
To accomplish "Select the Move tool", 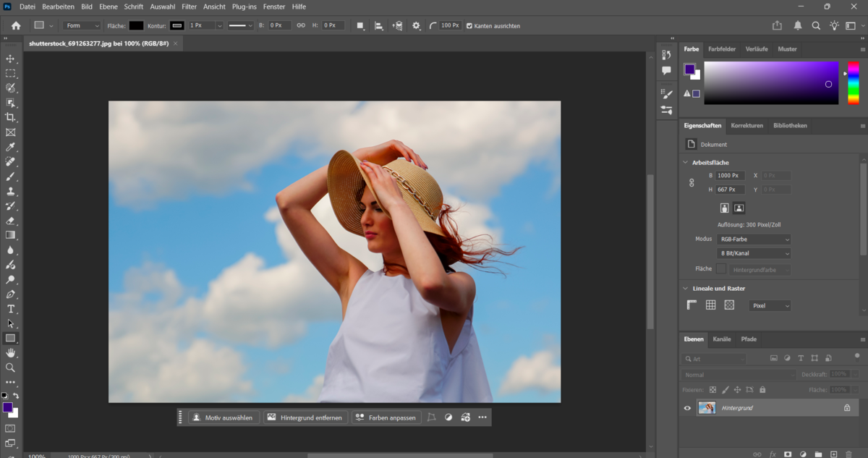I will point(11,59).
